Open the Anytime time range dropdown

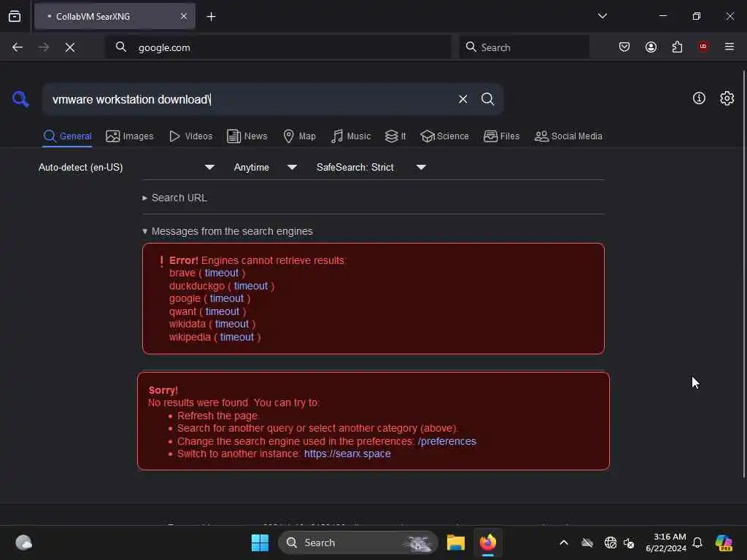(x=266, y=167)
